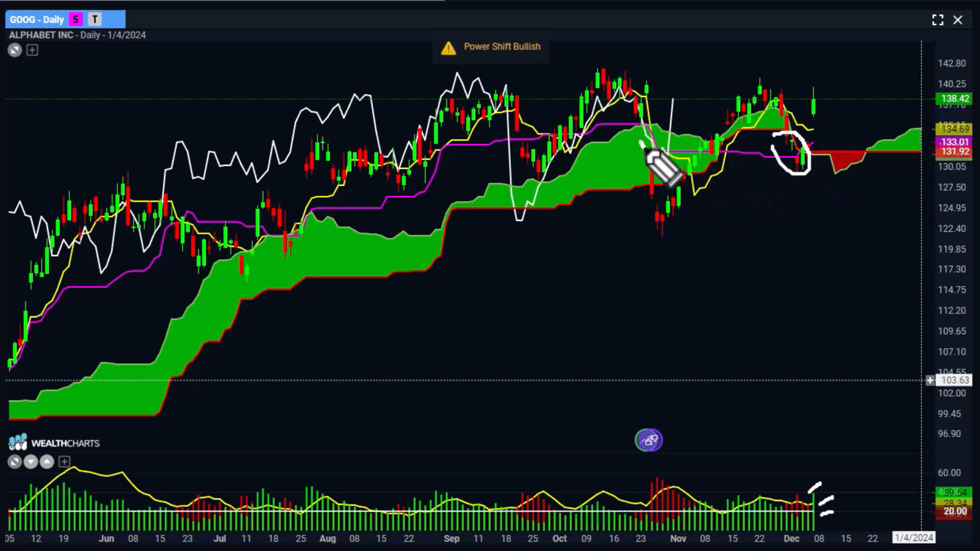Move the indicator pane up
This screenshot has width=980, height=551.
click(47, 462)
